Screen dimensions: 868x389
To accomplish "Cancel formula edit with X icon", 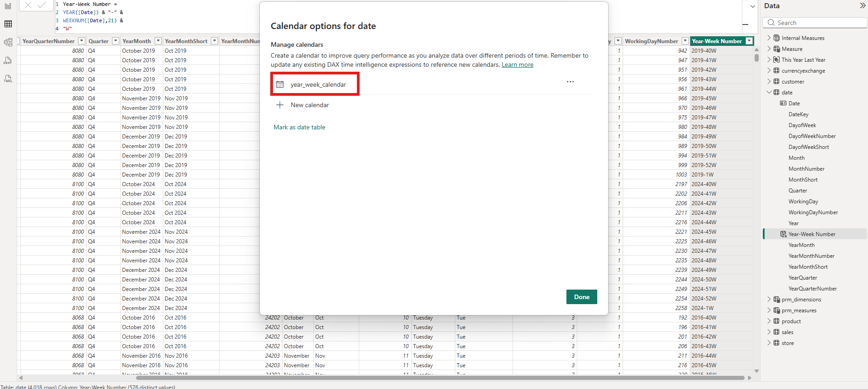I will (28, 5).
